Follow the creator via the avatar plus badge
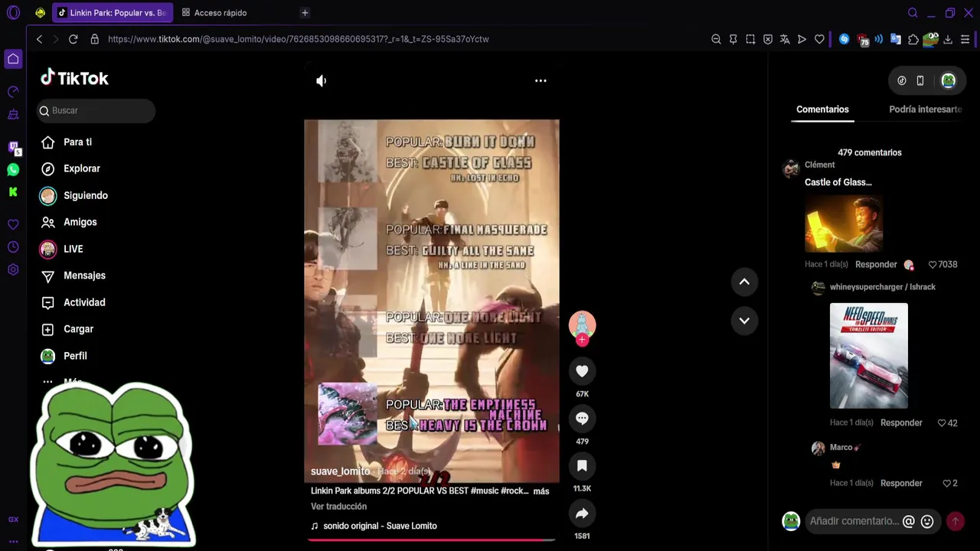Screen dimensions: 980x551 [x=582, y=340]
